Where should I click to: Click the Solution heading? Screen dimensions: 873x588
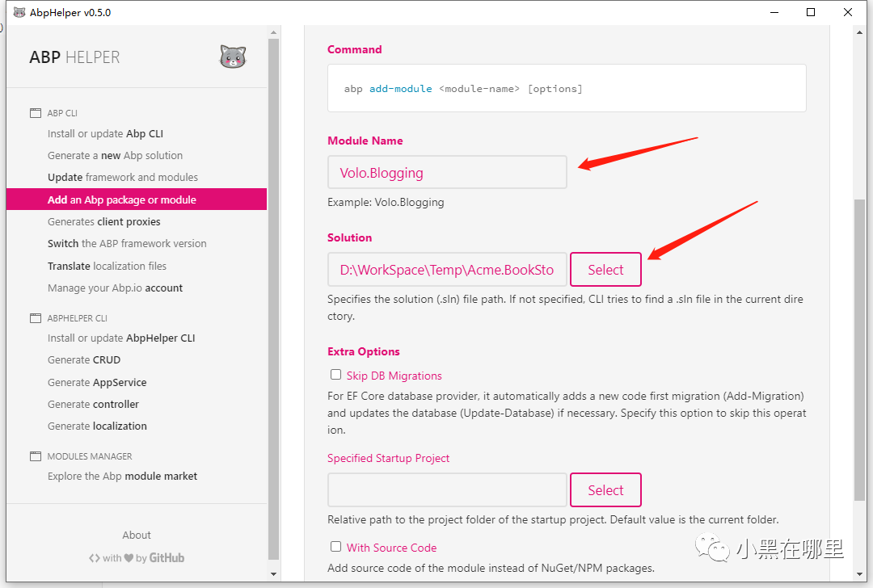(x=350, y=237)
